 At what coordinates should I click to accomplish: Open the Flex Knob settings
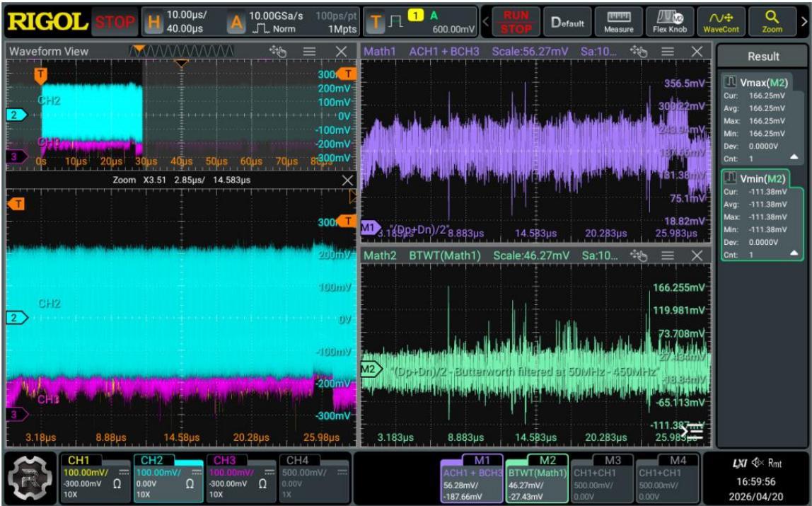670,22
